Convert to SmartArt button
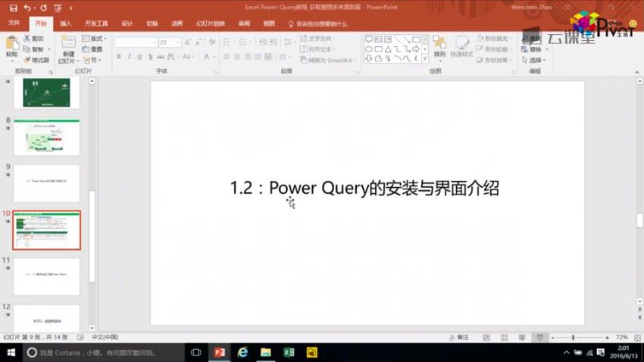The height and width of the screenshot is (362, 644). [x=327, y=61]
